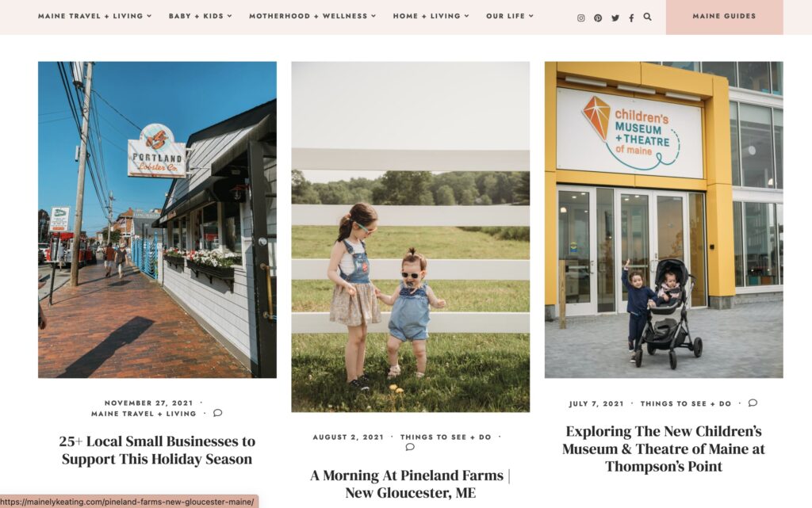812x508 pixels.
Task: Click the search magnifier icon
Action: (x=647, y=17)
